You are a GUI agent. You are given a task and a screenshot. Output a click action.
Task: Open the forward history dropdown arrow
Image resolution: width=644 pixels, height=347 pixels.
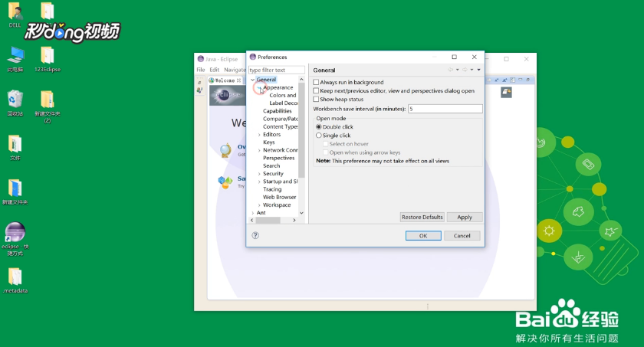(472, 70)
